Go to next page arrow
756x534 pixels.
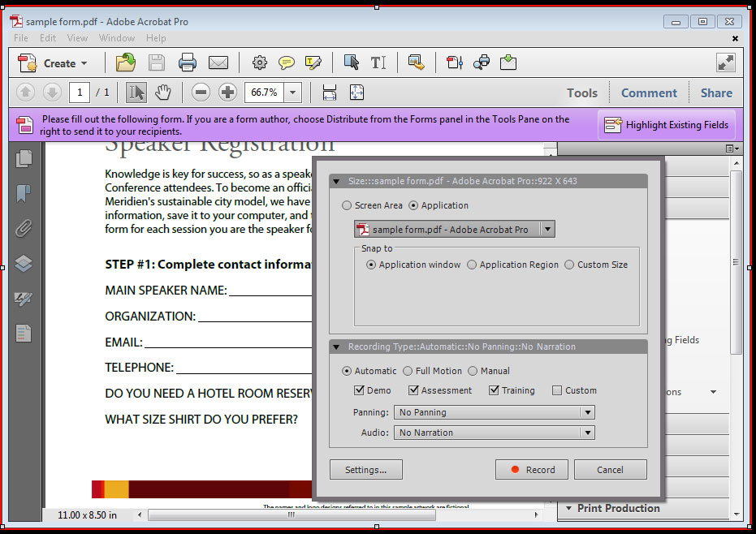point(52,92)
